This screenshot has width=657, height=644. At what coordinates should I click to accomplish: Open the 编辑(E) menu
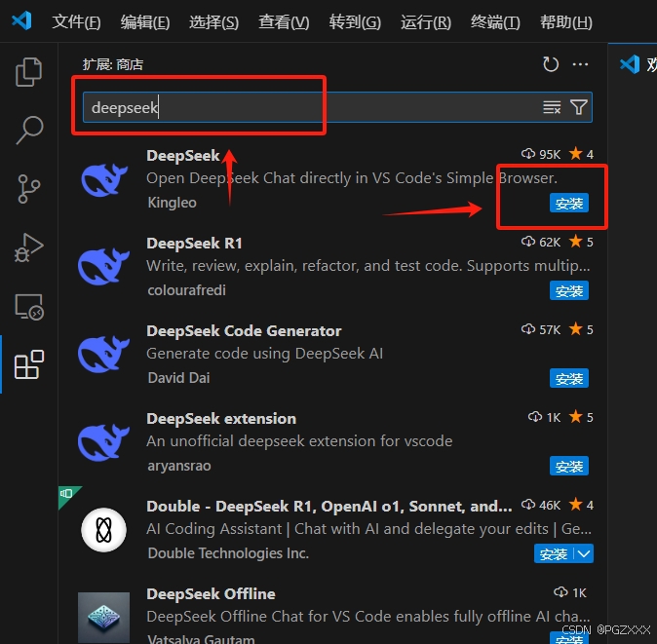[145, 21]
